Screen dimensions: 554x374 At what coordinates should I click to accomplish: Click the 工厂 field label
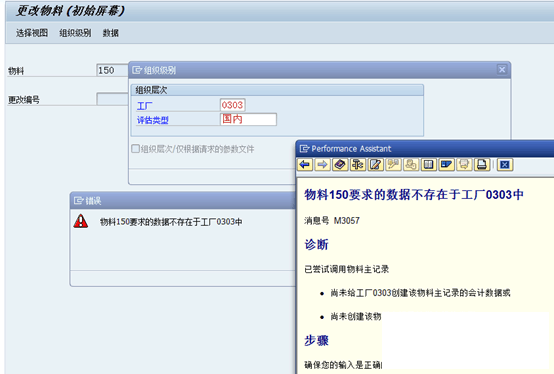(145, 106)
